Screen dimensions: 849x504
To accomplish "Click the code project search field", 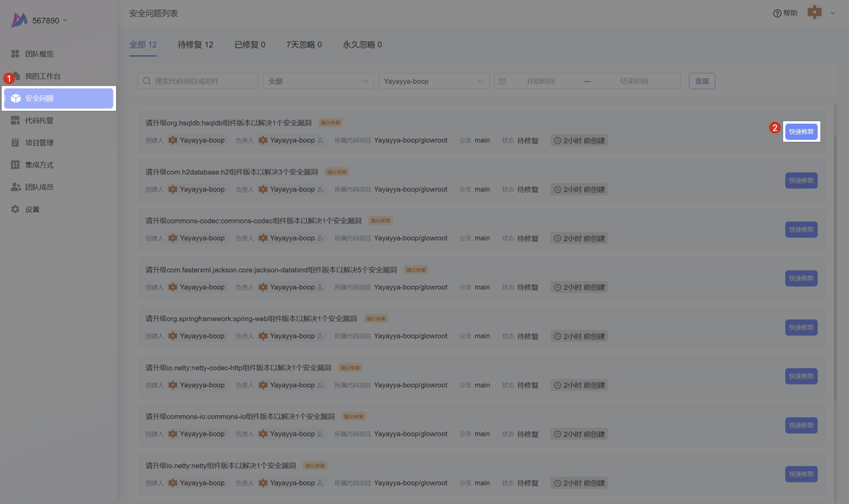I will click(x=198, y=81).
